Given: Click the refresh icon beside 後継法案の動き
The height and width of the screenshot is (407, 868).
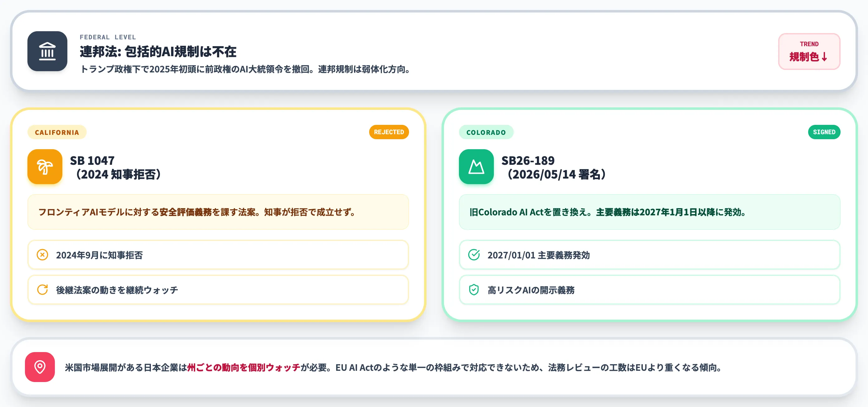Looking at the screenshot, I should tap(42, 290).
